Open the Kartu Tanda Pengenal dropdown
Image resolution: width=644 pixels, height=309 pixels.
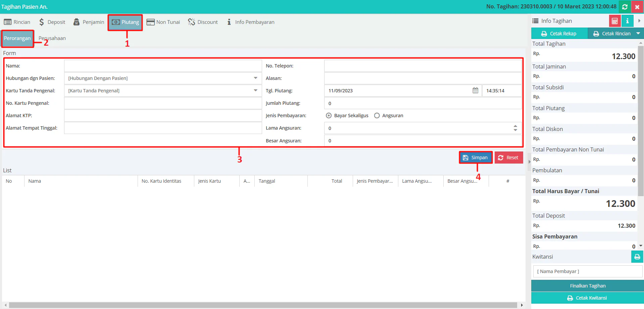coord(255,91)
